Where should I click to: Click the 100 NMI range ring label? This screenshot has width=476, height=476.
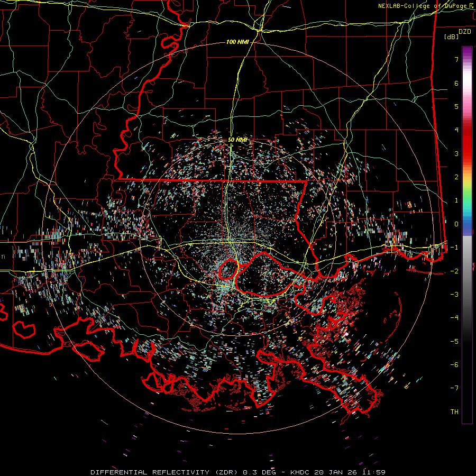237,42
